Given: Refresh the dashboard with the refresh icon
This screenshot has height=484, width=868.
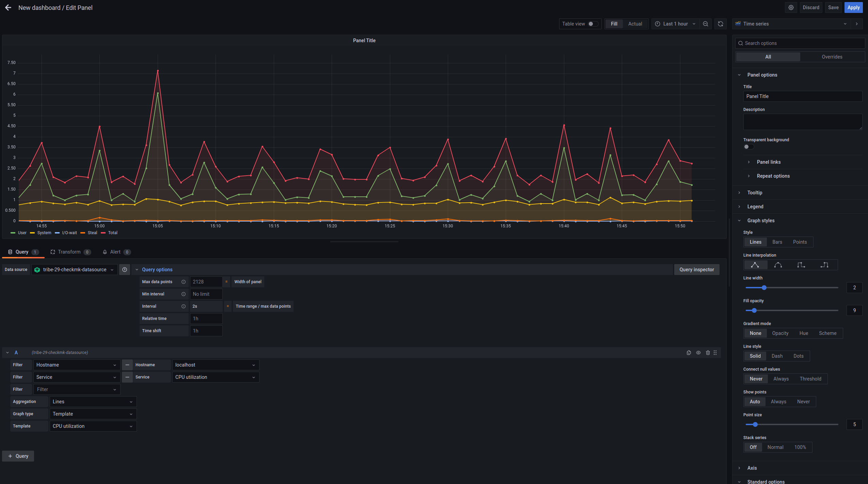Looking at the screenshot, I should [721, 24].
